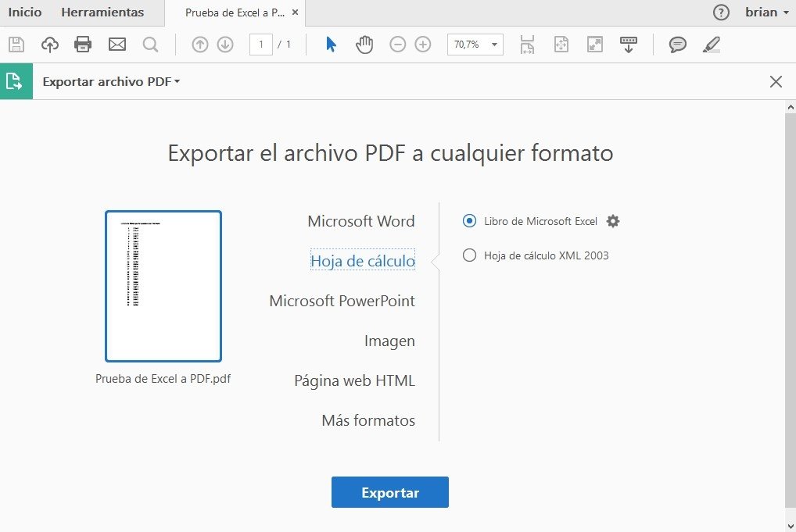796x532 pixels.
Task: Click the add comment bubble icon
Action: click(678, 45)
